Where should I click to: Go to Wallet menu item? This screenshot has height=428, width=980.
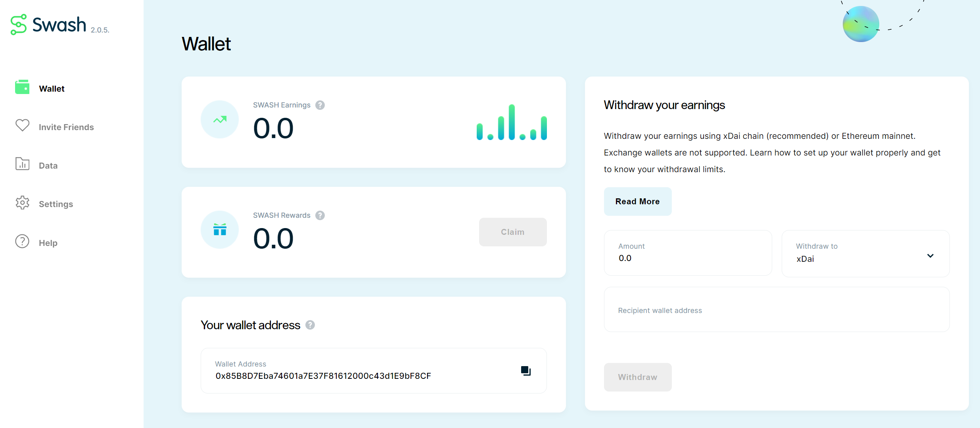point(52,89)
